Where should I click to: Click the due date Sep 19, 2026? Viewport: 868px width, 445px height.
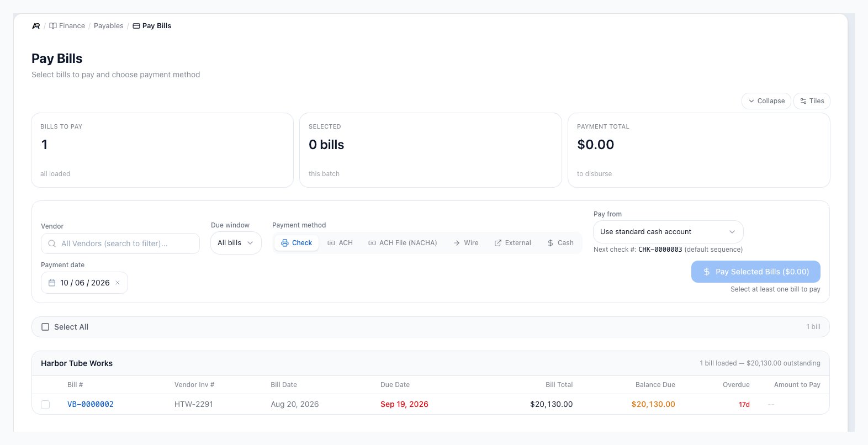click(x=404, y=405)
